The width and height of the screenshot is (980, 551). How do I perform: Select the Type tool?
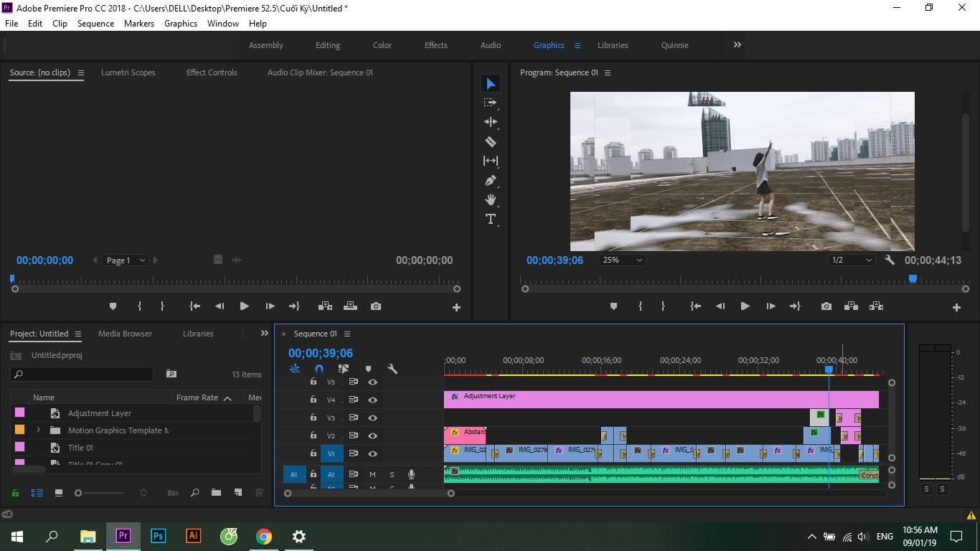pyautogui.click(x=491, y=220)
